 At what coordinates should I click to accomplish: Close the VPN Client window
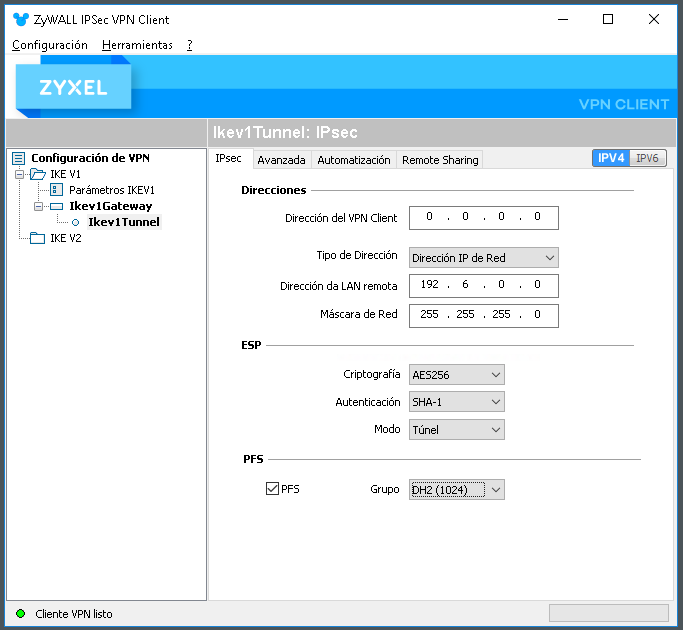point(654,19)
